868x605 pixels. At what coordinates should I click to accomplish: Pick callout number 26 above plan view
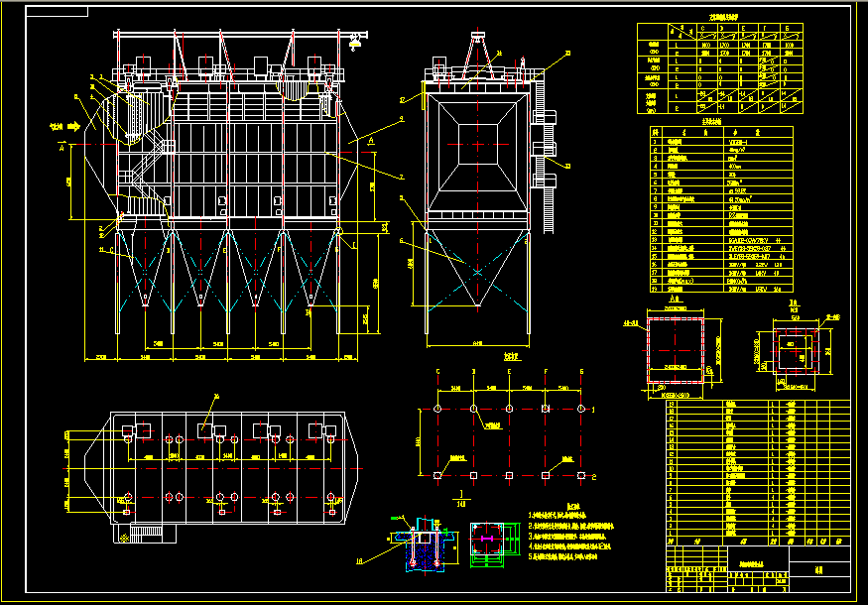[x=216, y=397]
